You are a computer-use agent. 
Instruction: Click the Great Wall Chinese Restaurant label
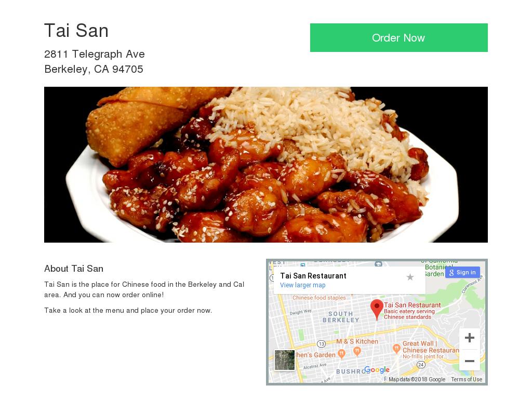431,347
